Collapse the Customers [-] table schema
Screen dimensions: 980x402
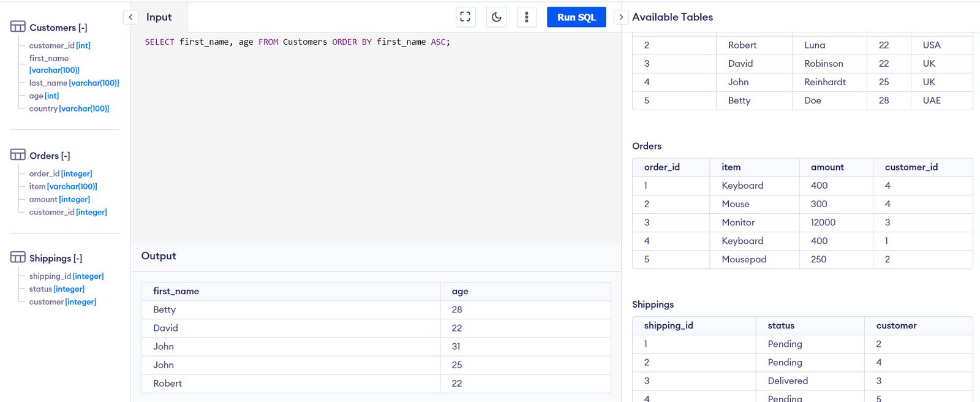click(x=58, y=28)
